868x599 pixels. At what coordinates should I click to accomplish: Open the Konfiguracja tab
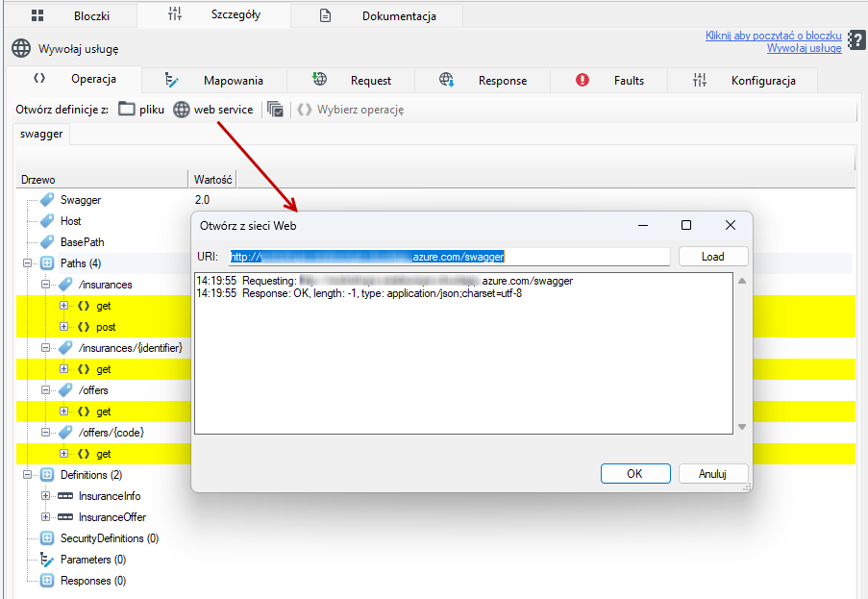[x=743, y=80]
